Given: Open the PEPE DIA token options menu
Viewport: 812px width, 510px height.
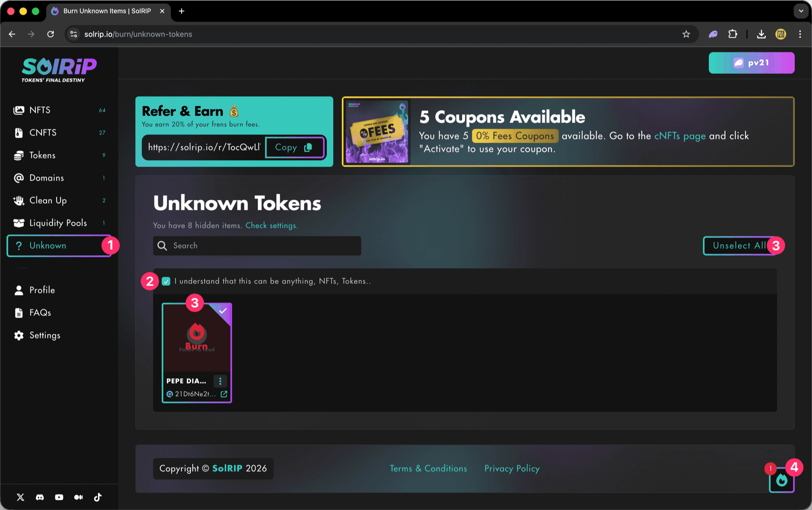Looking at the screenshot, I should pyautogui.click(x=220, y=381).
